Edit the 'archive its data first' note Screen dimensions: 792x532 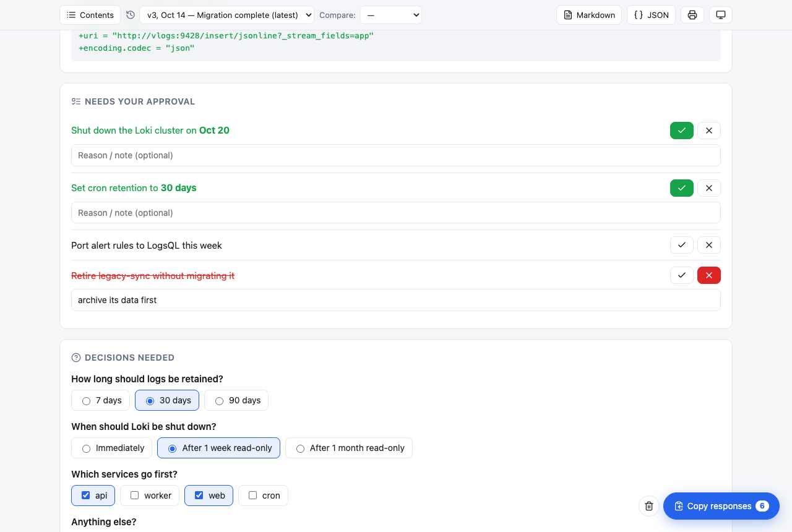point(396,300)
